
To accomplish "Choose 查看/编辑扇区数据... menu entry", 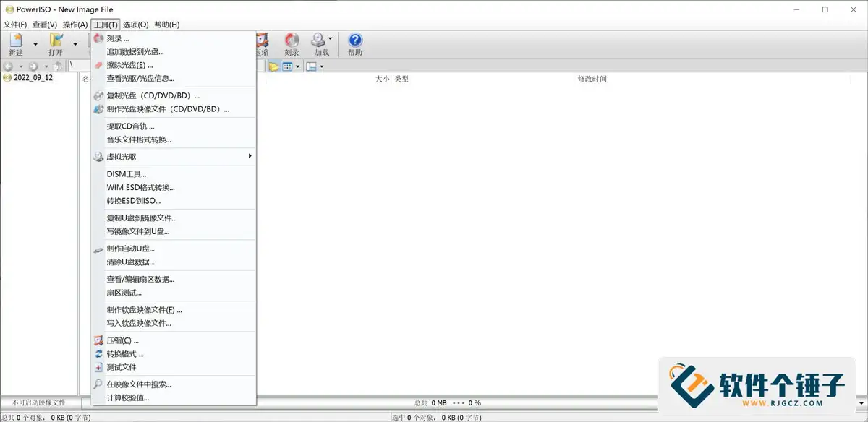I will [174, 279].
